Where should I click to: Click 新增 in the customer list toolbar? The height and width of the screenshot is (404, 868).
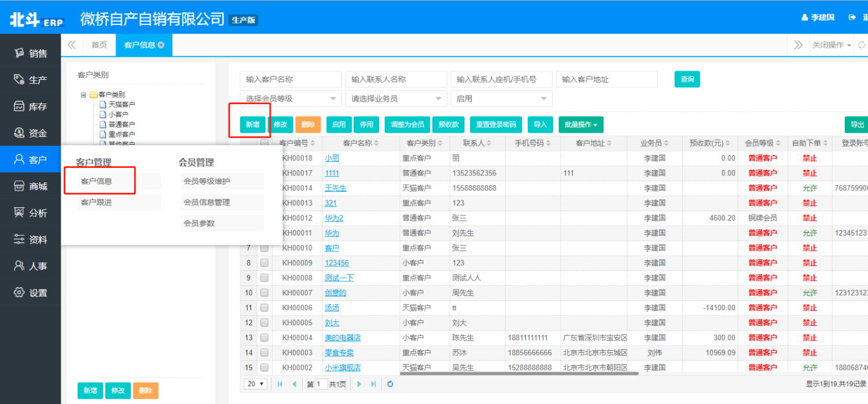[x=253, y=124]
